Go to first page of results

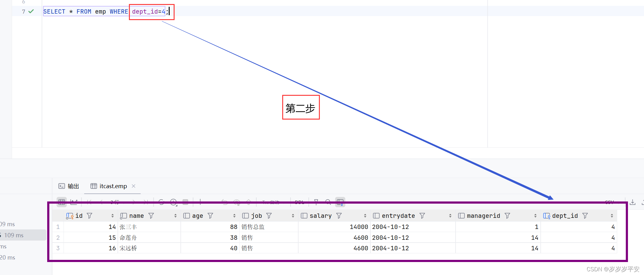tap(89, 202)
